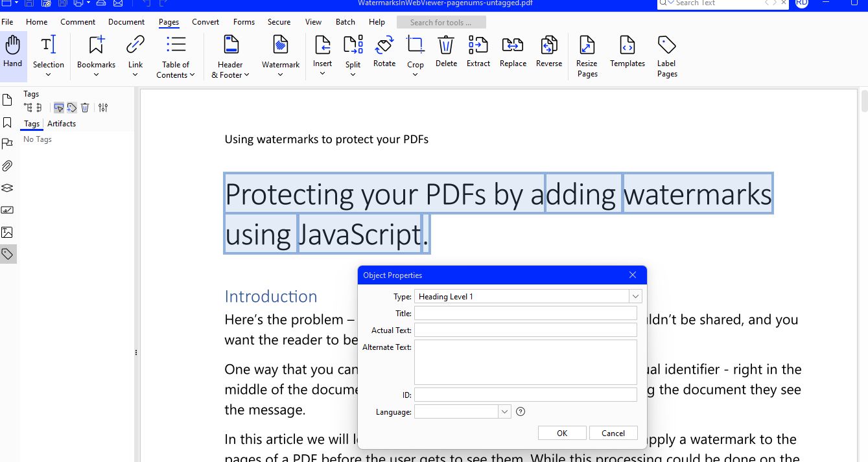Open Table of Contents tool
868x462 pixels.
pos(176,57)
